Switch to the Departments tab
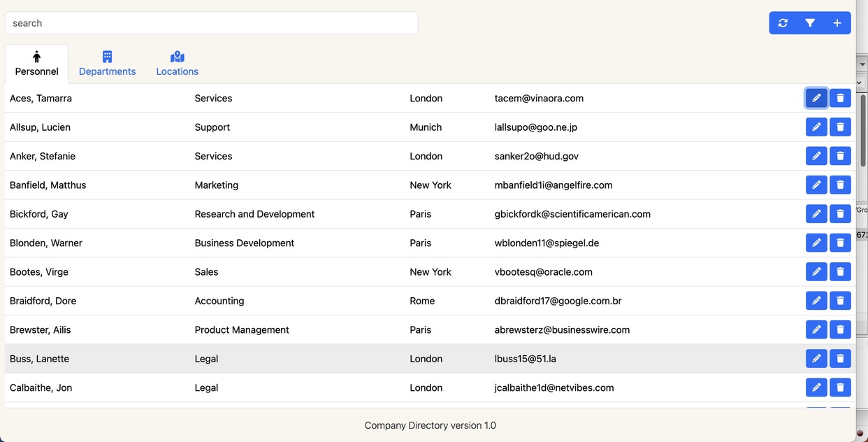 (107, 64)
